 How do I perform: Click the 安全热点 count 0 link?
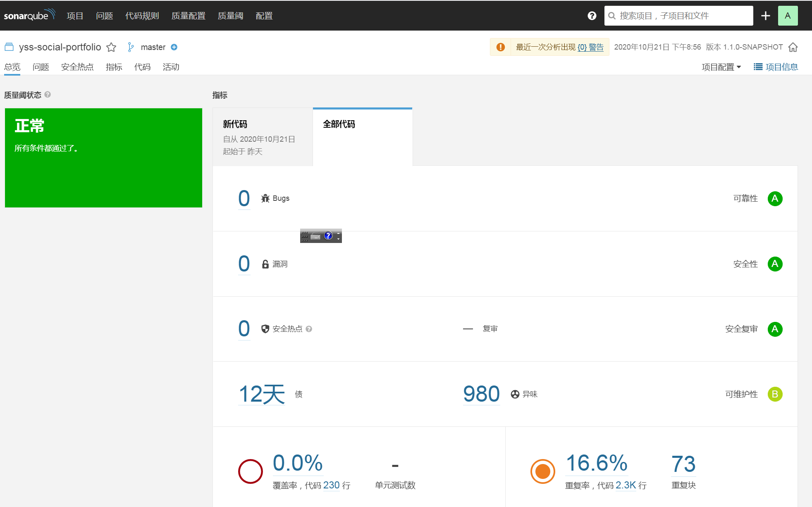pyautogui.click(x=244, y=329)
